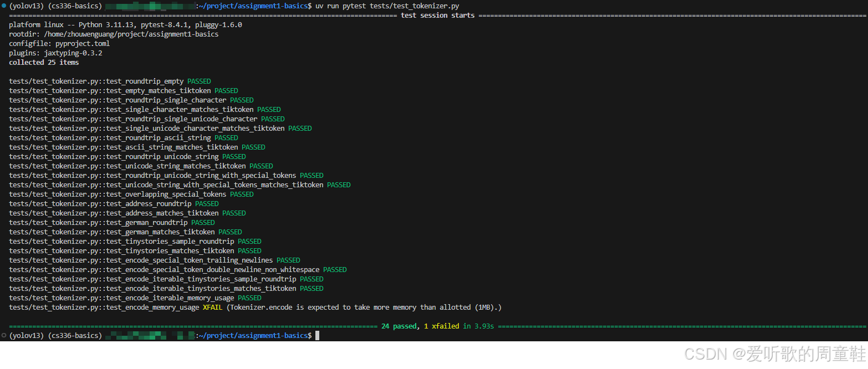Click the 'in 3.93s' duration text
868x369 pixels.
point(479,326)
